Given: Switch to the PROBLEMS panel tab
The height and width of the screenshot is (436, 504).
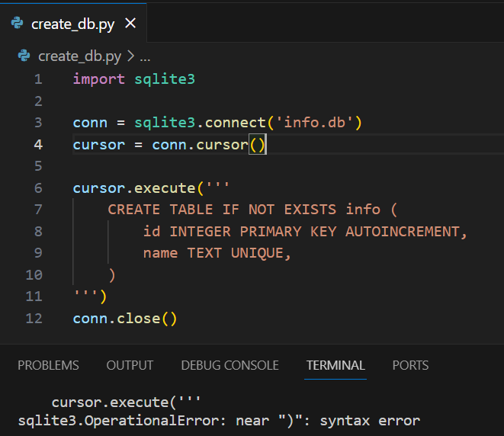Looking at the screenshot, I should coord(48,365).
